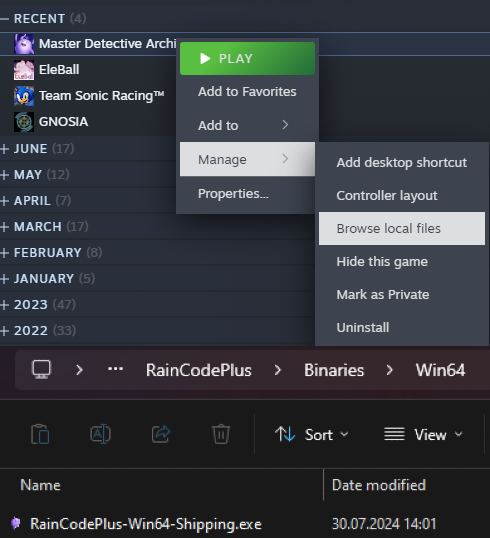This screenshot has height=538, width=490.
Task: Navigate to Binaries folder in breadcrumb
Action: click(334, 370)
